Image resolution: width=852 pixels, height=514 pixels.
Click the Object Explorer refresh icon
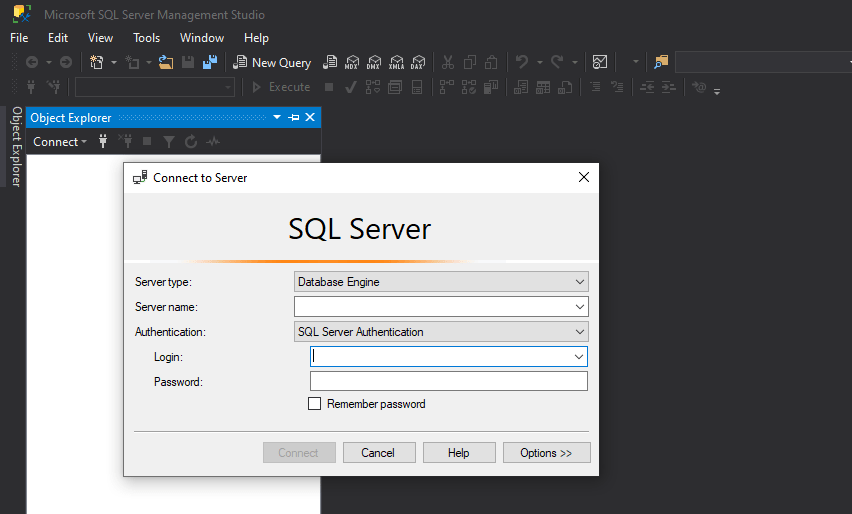pos(191,142)
